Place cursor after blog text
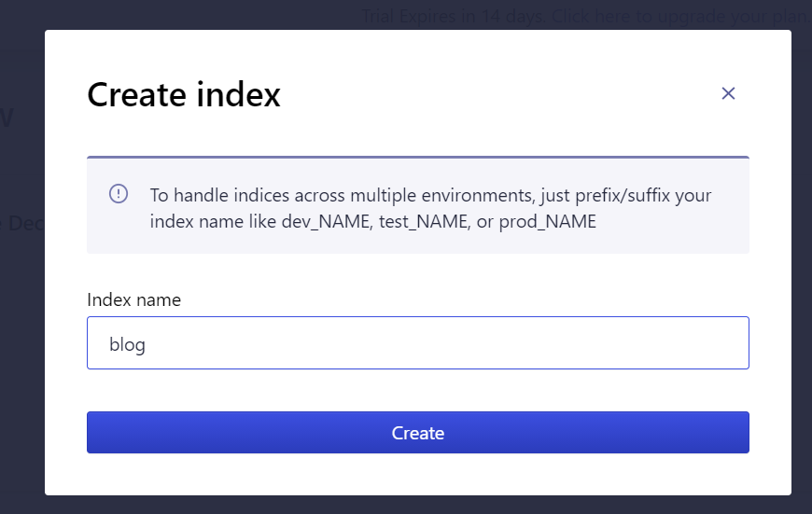 coord(147,344)
